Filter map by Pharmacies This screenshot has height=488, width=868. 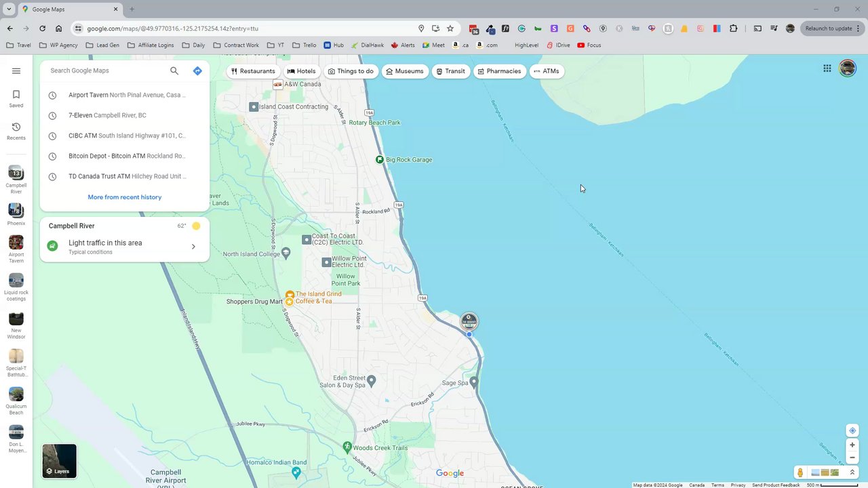click(x=499, y=71)
